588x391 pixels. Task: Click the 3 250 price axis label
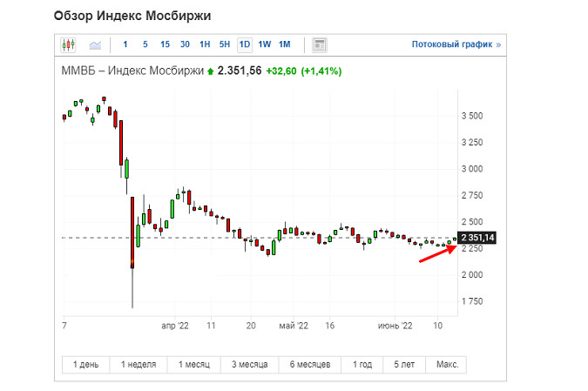click(x=472, y=143)
